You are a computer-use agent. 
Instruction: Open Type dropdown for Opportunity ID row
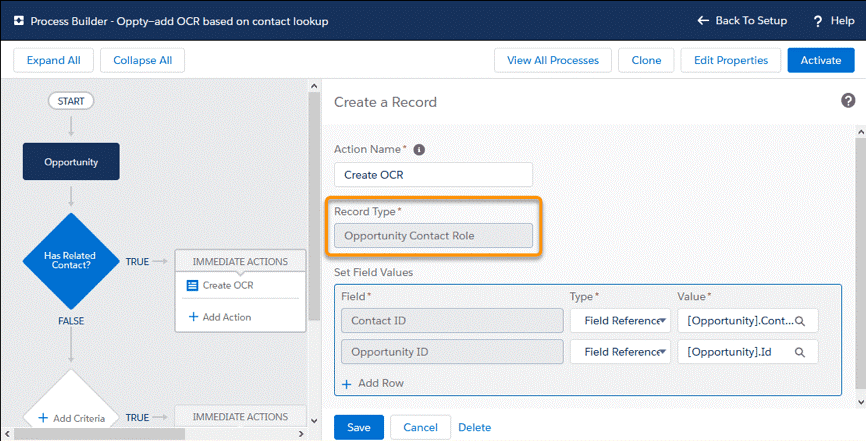pyautogui.click(x=620, y=352)
